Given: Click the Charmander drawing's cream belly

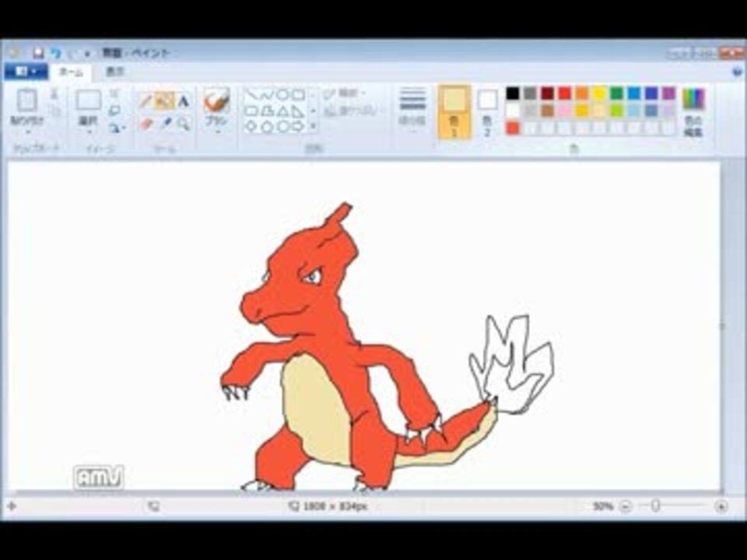Looking at the screenshot, I should [x=315, y=410].
